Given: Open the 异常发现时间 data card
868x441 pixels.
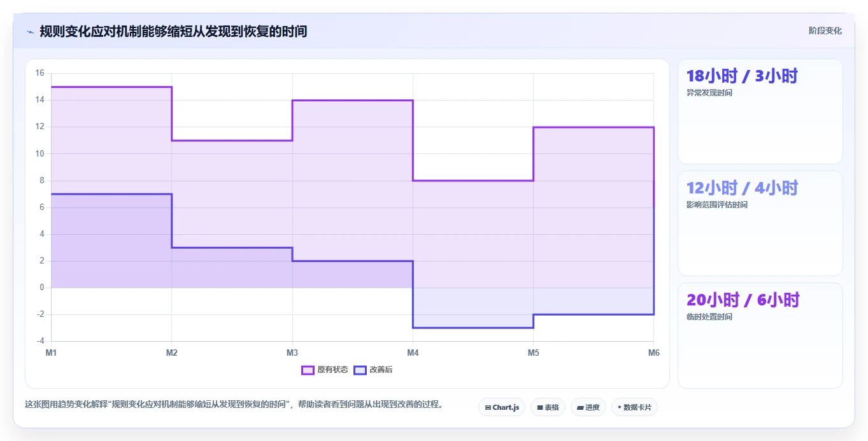Looking at the screenshot, I should (x=760, y=111).
